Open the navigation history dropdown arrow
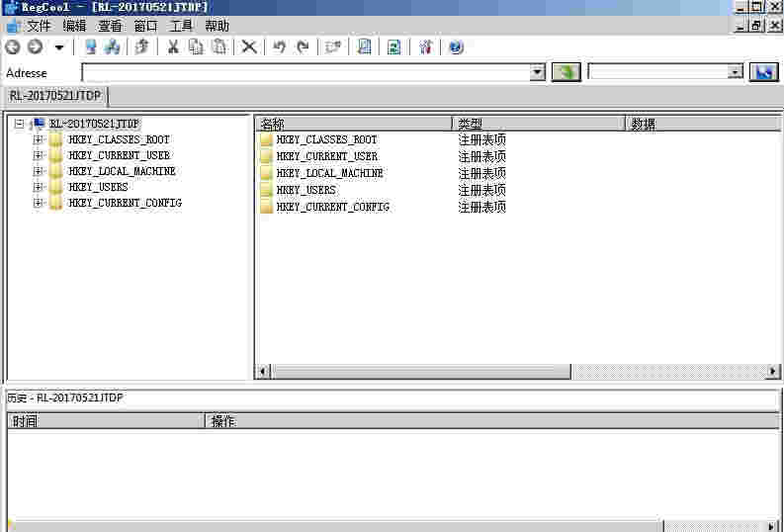This screenshot has height=532, width=784. pyautogui.click(x=59, y=47)
